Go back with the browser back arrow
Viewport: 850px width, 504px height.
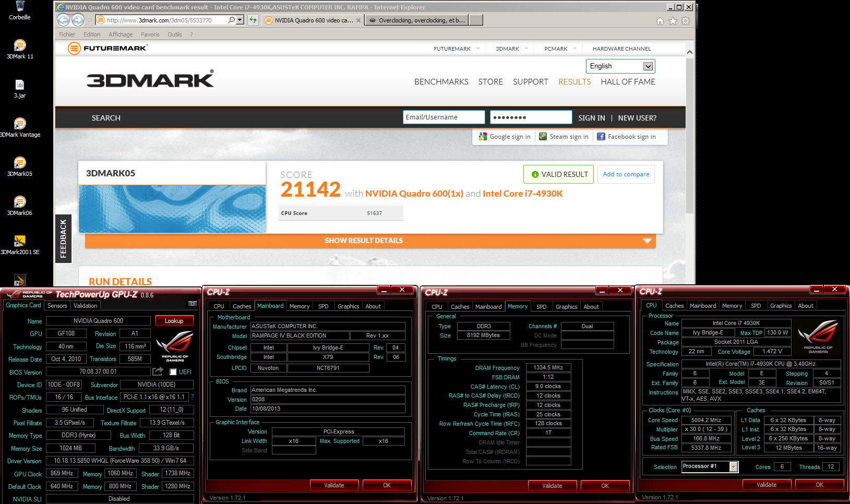click(x=63, y=20)
